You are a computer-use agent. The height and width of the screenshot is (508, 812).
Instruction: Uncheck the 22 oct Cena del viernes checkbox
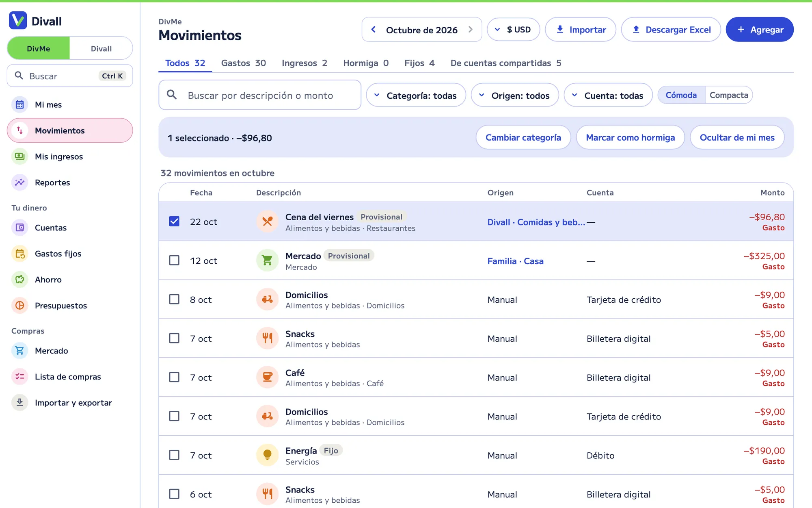(x=174, y=221)
